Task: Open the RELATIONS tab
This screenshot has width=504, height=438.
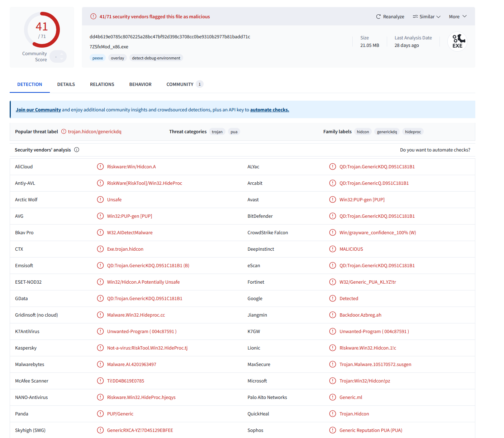Action: [x=102, y=85]
